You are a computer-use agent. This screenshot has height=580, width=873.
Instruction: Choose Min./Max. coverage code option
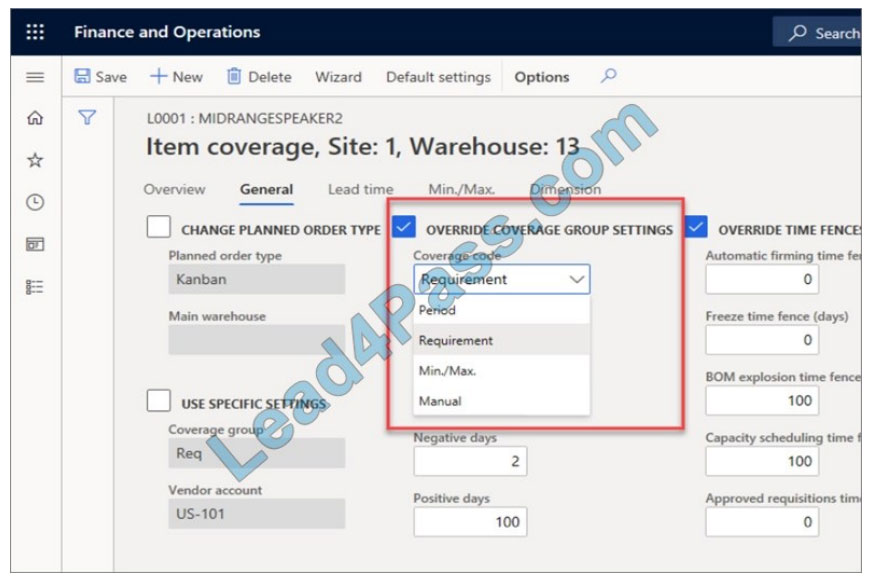[x=501, y=371]
